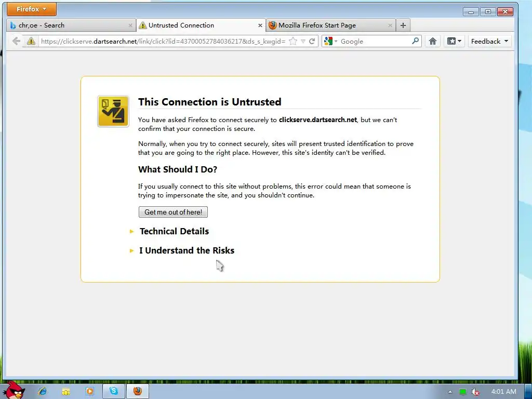Close the chr,oe - Search tab
The image size is (532, 399).
(130, 25)
